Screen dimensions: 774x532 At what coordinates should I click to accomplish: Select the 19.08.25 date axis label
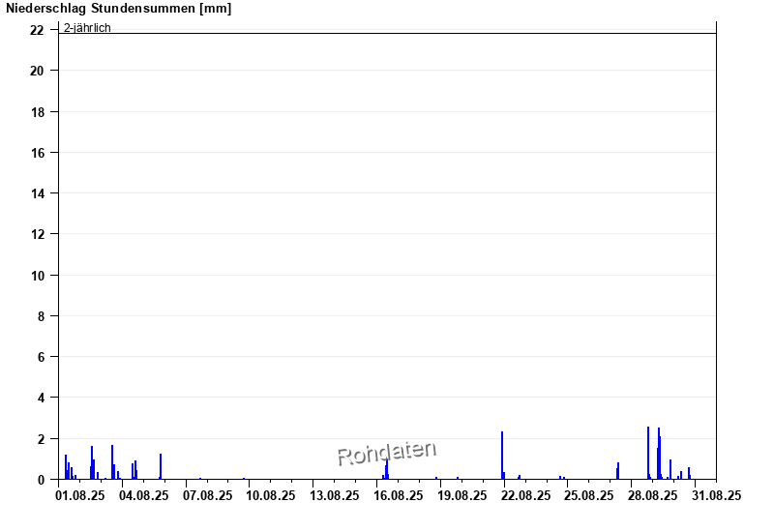(x=461, y=495)
